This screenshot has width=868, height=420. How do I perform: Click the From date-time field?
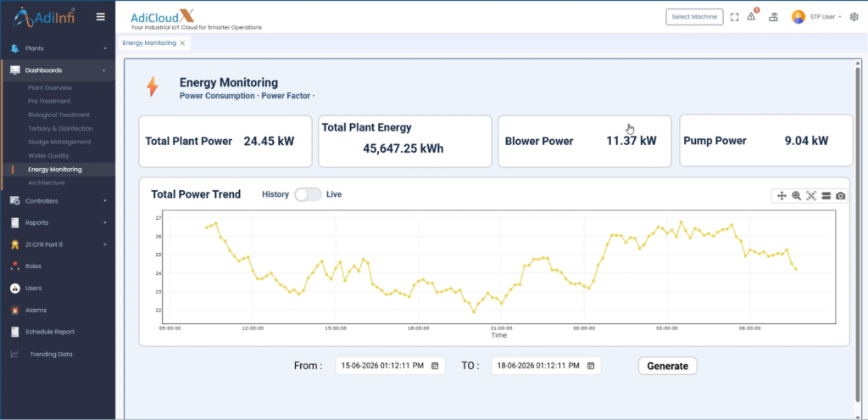coord(390,366)
